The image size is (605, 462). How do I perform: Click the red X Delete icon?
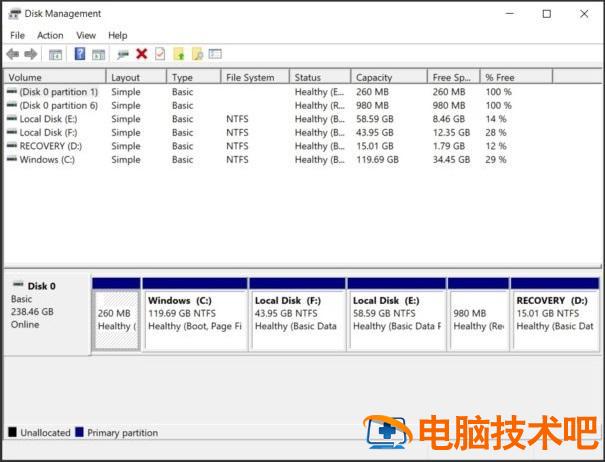(x=142, y=54)
